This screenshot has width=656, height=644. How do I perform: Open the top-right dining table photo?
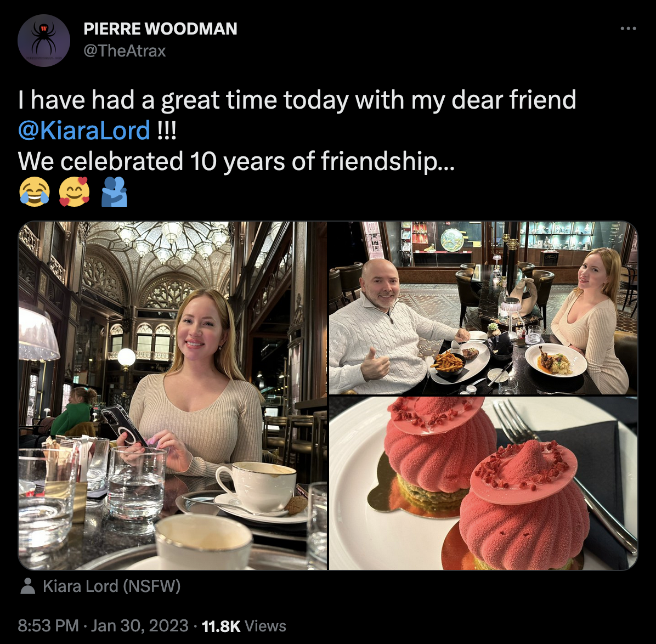click(483, 307)
